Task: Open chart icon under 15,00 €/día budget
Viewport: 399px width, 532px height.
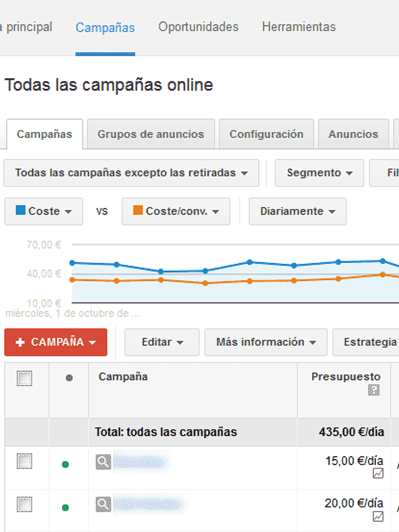Action: [378, 474]
